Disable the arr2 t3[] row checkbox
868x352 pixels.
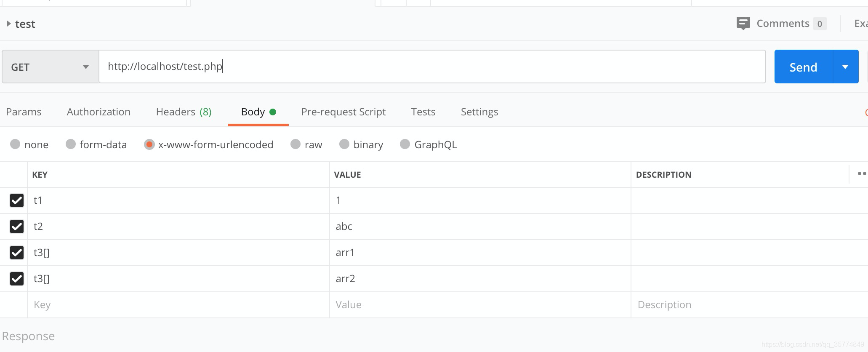pyautogui.click(x=17, y=279)
